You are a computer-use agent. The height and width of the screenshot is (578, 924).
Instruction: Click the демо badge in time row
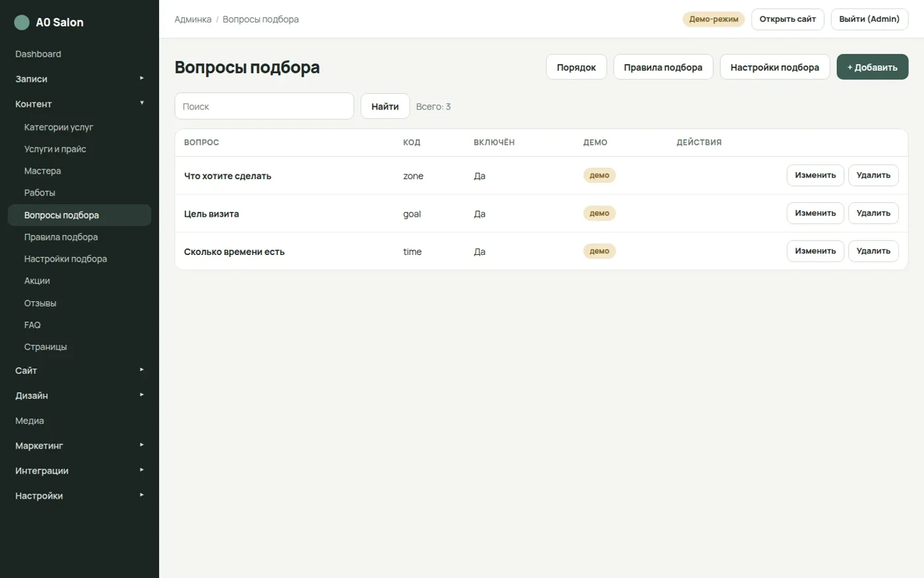[599, 251]
